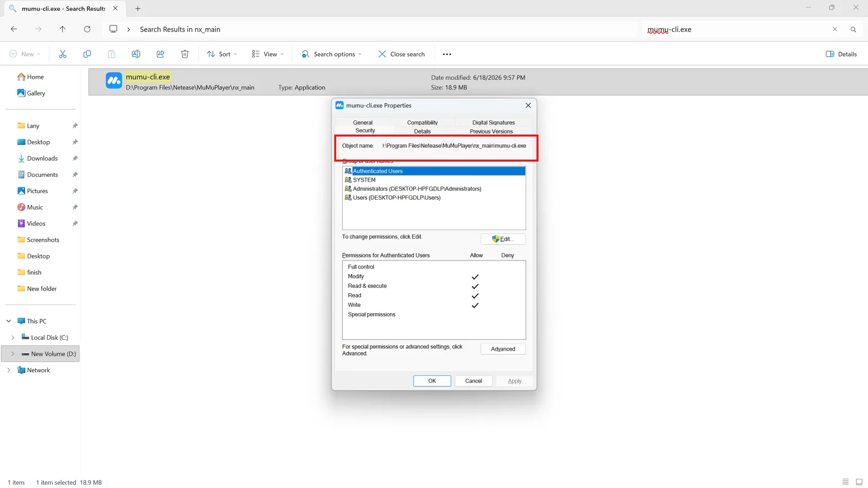This screenshot has height=488, width=868.
Task: Expand the Network tree node
Action: [9, 370]
